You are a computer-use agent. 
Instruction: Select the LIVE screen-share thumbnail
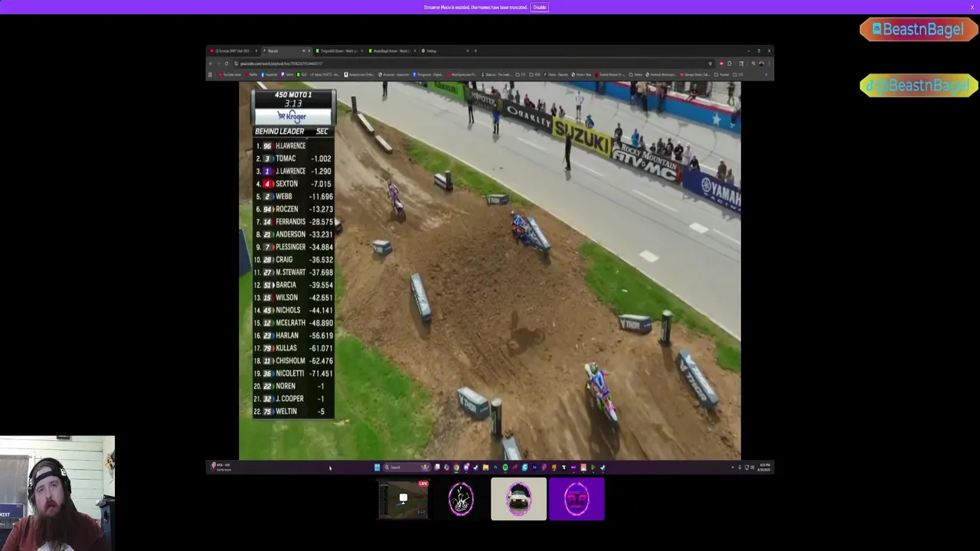click(403, 499)
